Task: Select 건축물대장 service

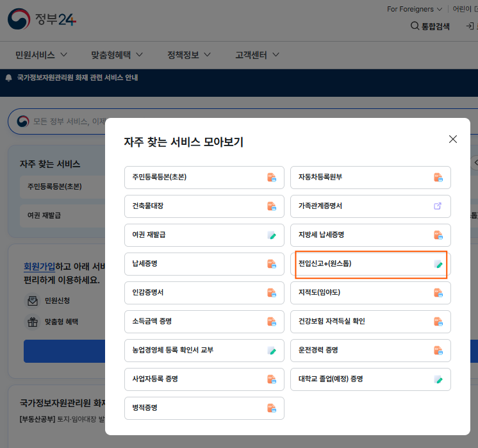Action: pyautogui.click(x=204, y=206)
